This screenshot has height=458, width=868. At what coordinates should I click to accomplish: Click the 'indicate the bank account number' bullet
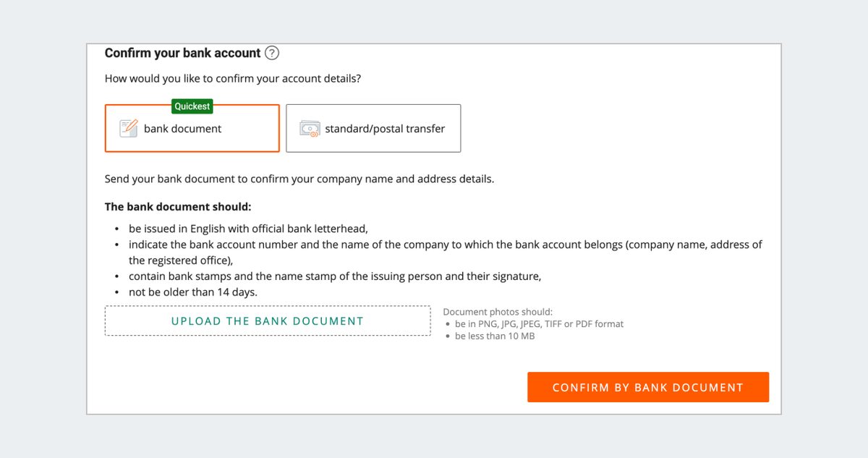(x=446, y=253)
